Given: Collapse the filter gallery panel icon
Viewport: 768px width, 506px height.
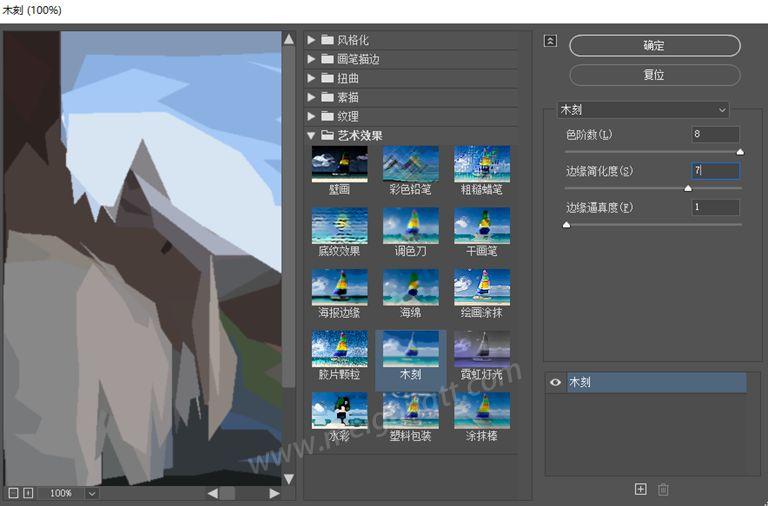Looking at the screenshot, I should 550,41.
